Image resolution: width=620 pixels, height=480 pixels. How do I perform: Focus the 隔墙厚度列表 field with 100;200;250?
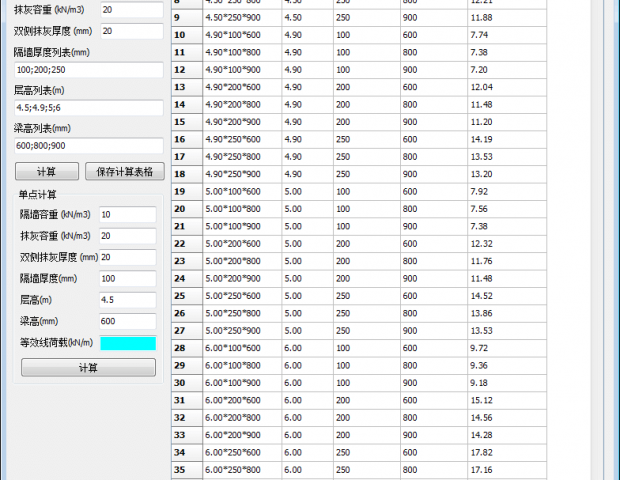(x=88, y=70)
